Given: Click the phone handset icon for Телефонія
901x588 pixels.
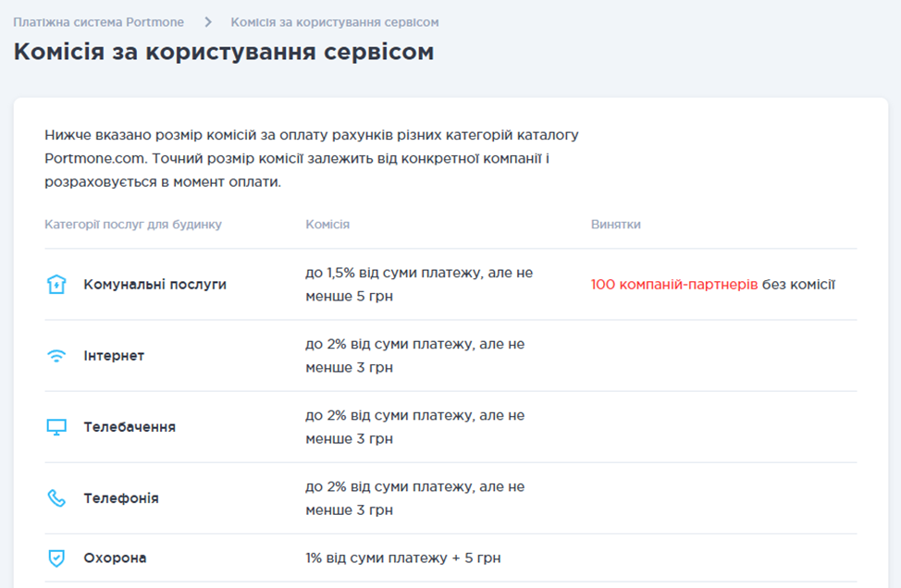Looking at the screenshot, I should (x=57, y=498).
